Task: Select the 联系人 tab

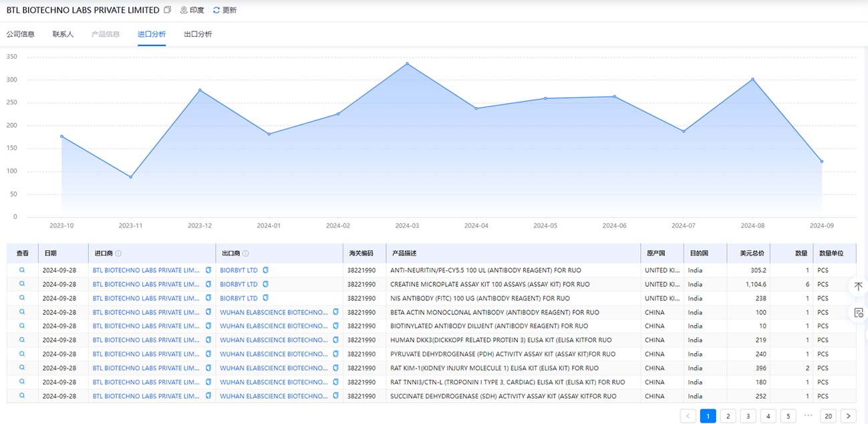Action: click(x=63, y=34)
